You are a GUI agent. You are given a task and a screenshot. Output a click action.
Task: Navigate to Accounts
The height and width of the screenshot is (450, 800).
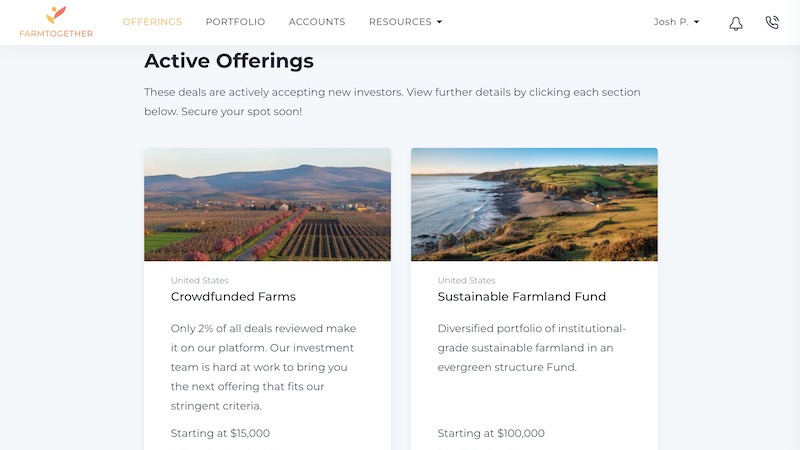click(x=317, y=22)
